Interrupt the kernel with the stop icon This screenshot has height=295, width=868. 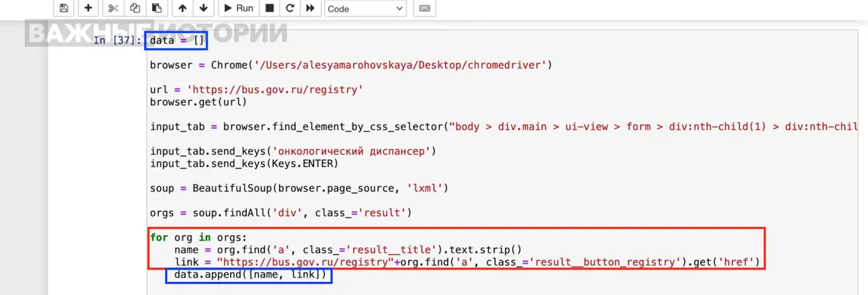point(269,8)
